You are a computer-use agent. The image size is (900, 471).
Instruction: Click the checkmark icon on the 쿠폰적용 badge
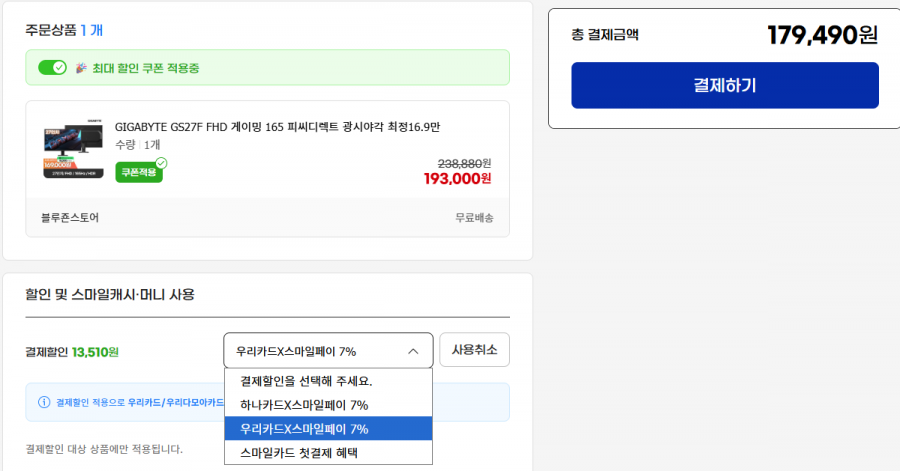161,164
